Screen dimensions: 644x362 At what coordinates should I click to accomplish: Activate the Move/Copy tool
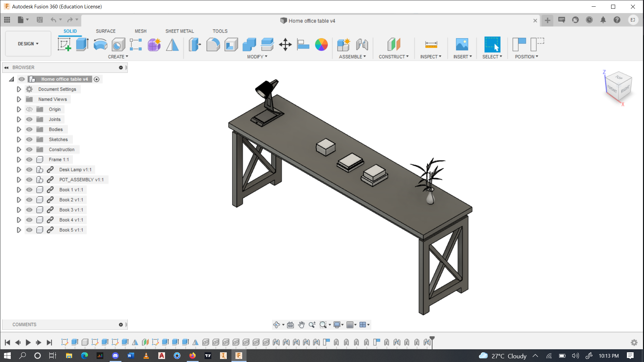pyautogui.click(x=285, y=44)
